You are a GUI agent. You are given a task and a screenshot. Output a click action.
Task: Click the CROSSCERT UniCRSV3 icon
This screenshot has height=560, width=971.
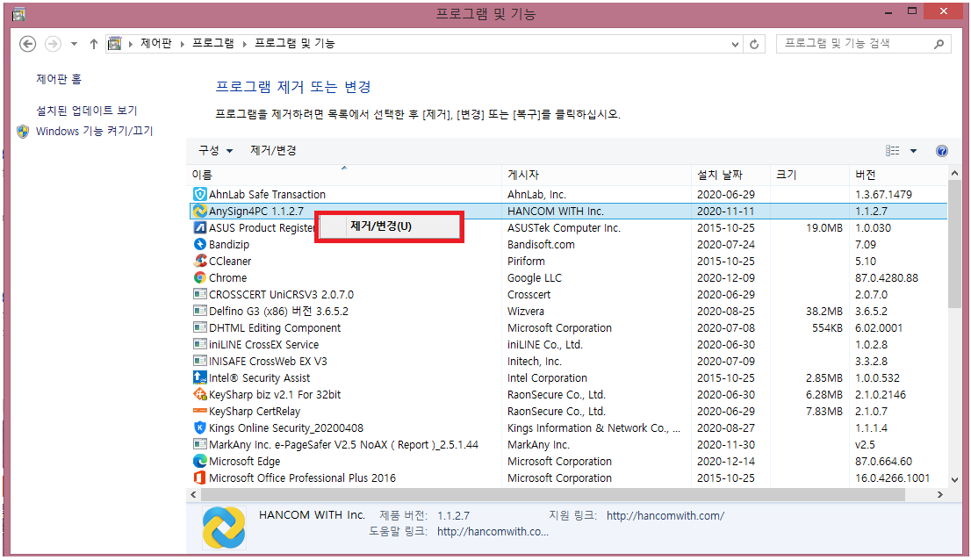[x=199, y=295]
